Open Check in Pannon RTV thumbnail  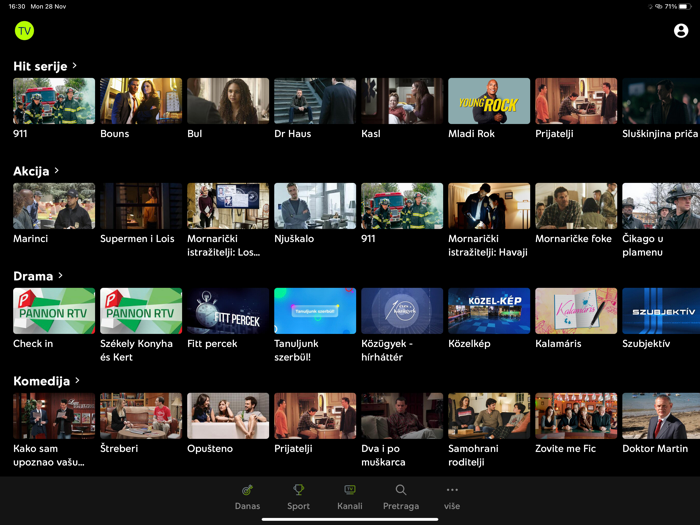click(54, 311)
